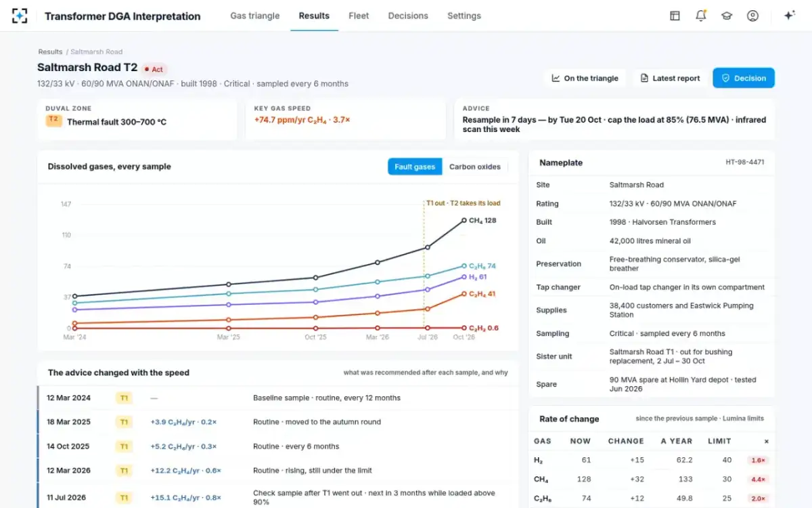812x508 pixels.
Task: Click the CH₄ 128 data point
Action: click(464, 220)
